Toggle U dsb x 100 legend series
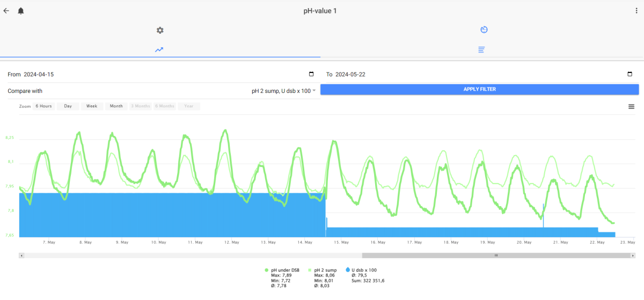The image size is (644, 300). pyautogui.click(x=362, y=270)
